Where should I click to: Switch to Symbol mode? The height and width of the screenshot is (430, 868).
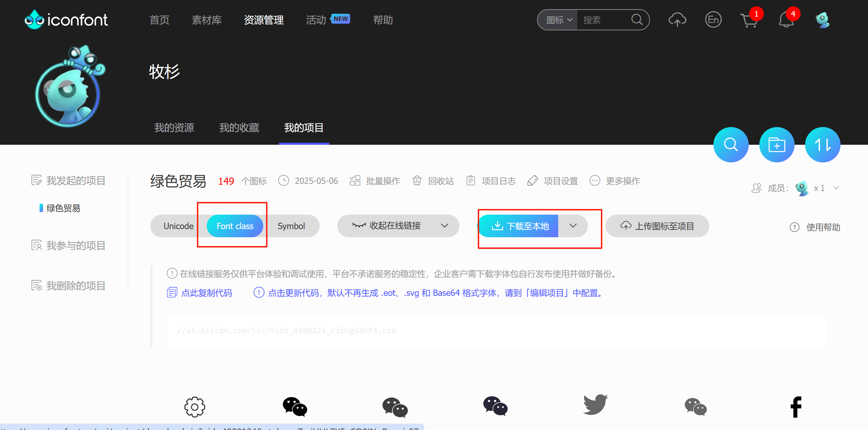point(291,226)
